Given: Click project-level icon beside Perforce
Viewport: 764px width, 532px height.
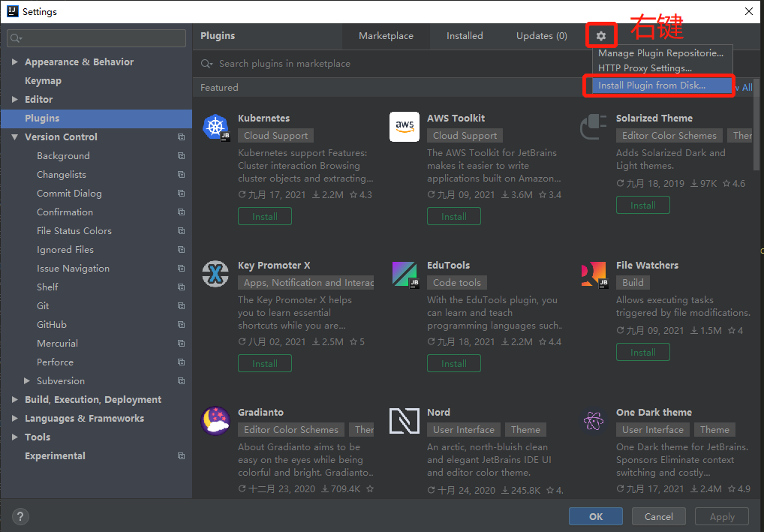Looking at the screenshot, I should 182,362.
